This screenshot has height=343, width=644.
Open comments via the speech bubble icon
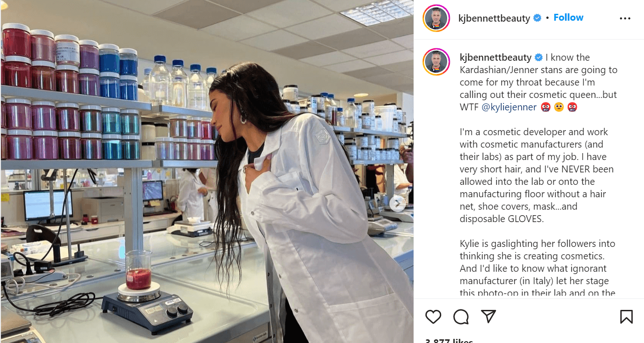[461, 316]
